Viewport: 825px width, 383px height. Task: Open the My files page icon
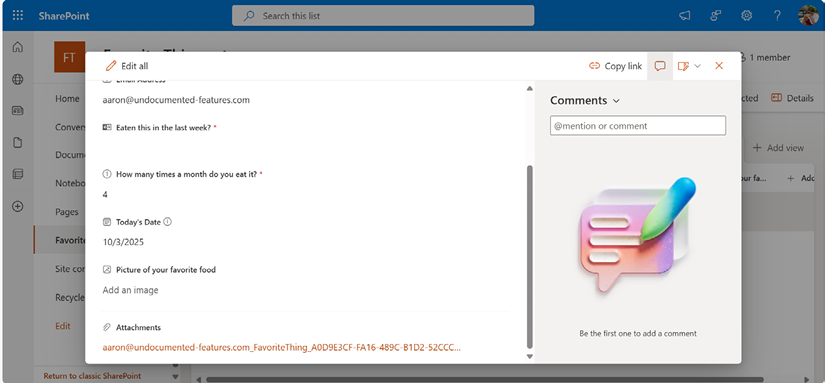click(x=17, y=143)
